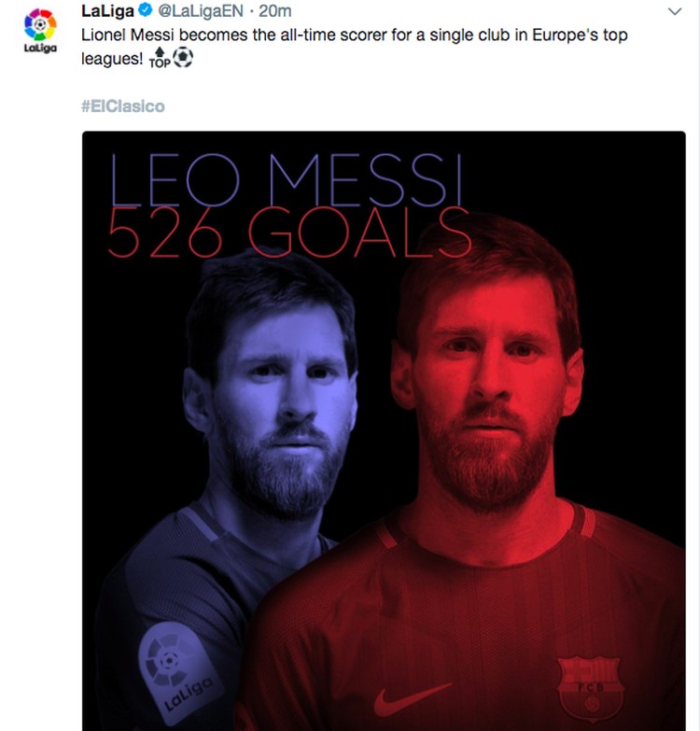Open the LaLiga profile avatar
This screenshot has width=700, height=731.
(40, 30)
